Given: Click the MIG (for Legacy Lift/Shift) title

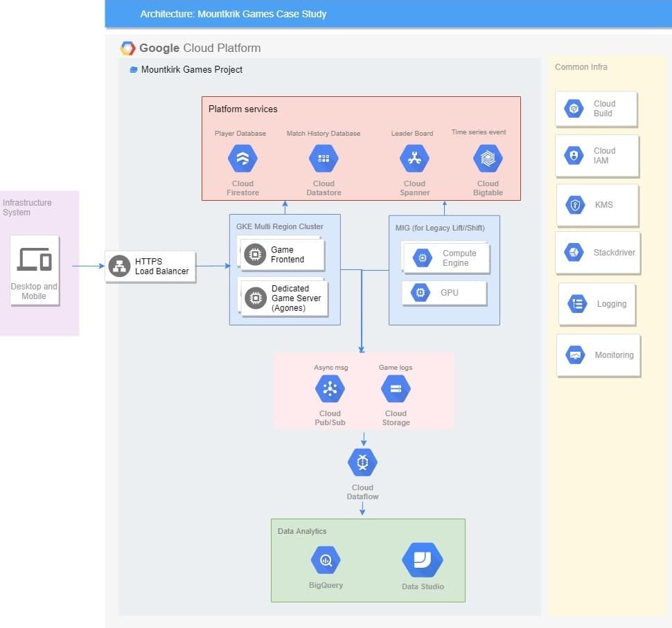Looking at the screenshot, I should (x=440, y=228).
